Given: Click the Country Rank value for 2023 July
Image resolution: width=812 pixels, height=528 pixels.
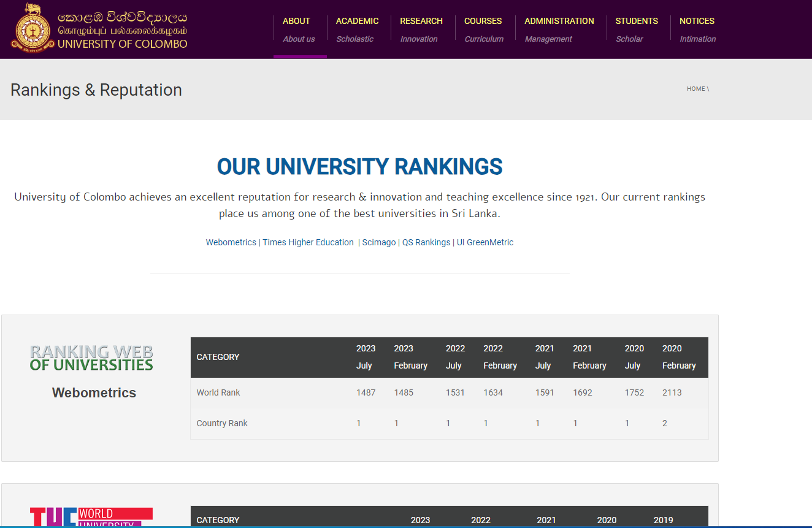Looking at the screenshot, I should click(359, 423).
